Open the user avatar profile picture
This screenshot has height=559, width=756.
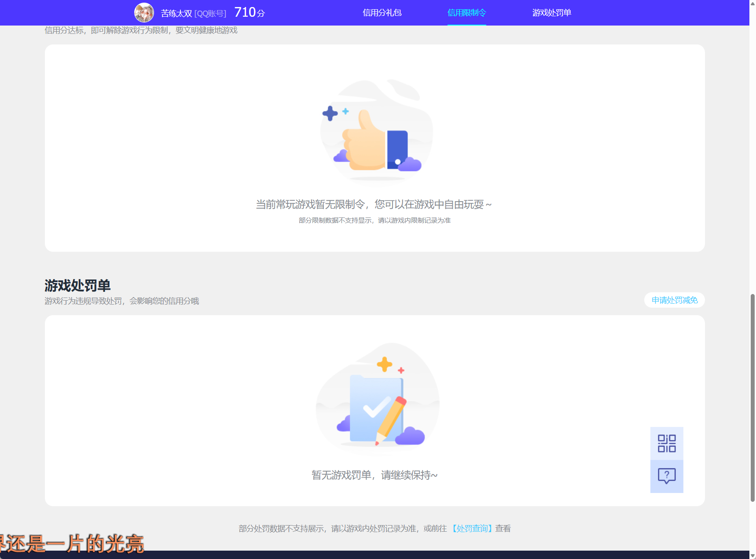click(x=144, y=12)
